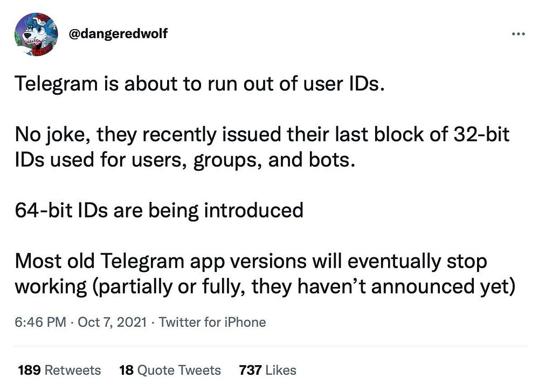Image resolution: width=539 pixels, height=392 pixels.
Task: Click the line starting Most old Telegram app versions
Action: pyautogui.click(x=251, y=261)
